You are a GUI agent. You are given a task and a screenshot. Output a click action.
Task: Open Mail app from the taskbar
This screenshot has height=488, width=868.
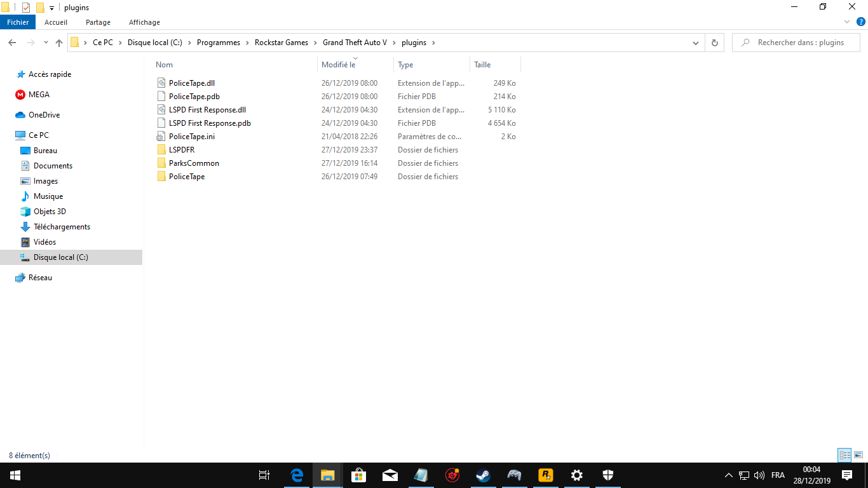click(x=390, y=475)
